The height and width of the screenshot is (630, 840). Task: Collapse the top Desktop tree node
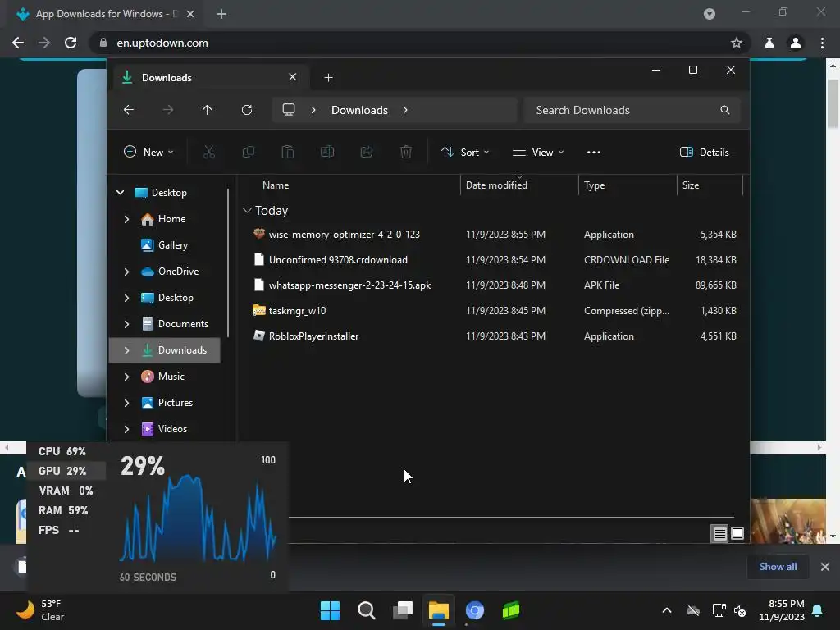coord(120,192)
